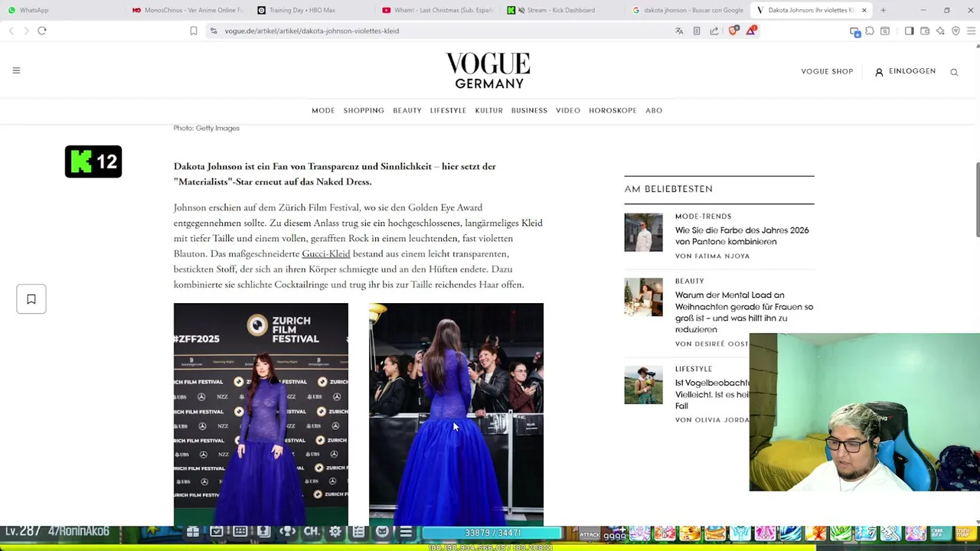This screenshot has width=980, height=551.
Task: Open Vogue site search magnifier
Action: (x=954, y=72)
